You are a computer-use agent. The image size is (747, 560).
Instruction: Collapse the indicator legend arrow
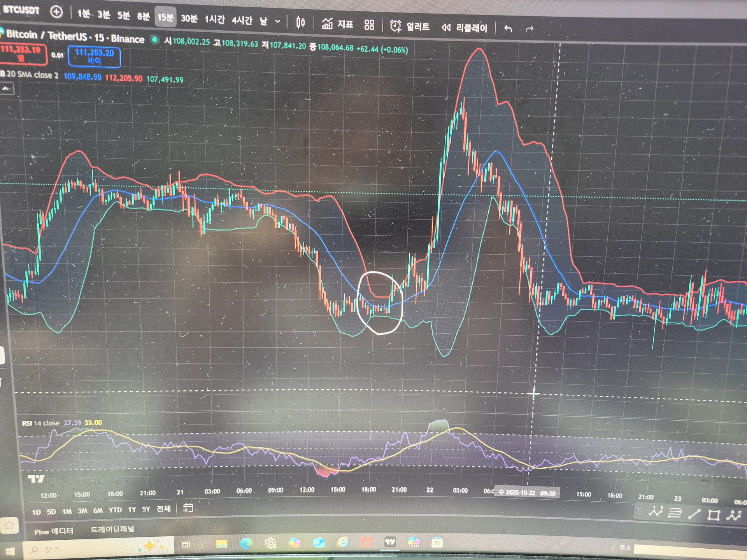point(7,89)
